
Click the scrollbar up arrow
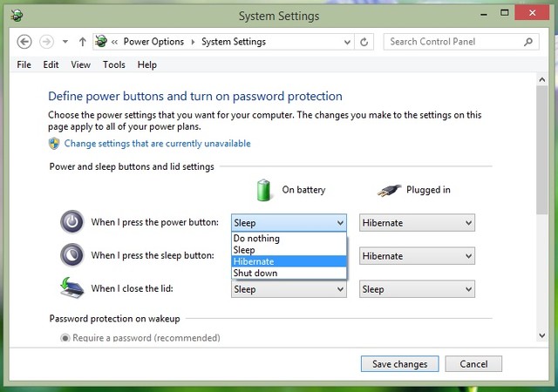542,79
